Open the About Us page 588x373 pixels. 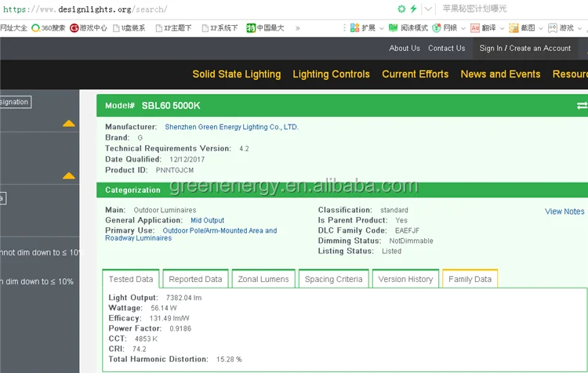[405, 49]
